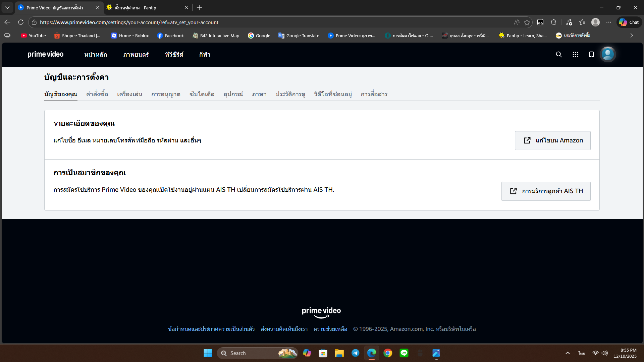Open Copilot Chat in browser toolbar

pos(629,22)
